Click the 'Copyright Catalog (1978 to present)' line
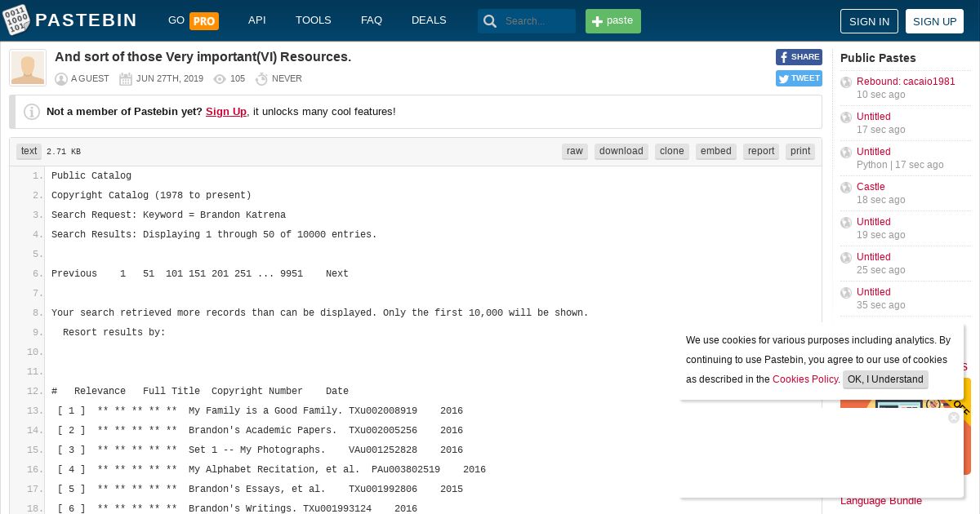Screen dimensions: 980x514 151,196
